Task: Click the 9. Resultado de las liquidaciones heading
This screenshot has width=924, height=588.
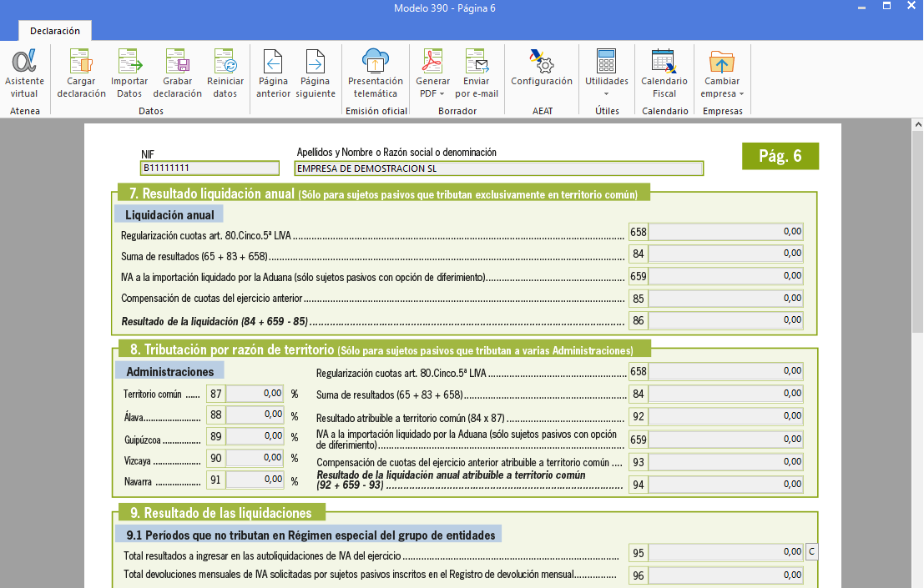Action: [221, 513]
